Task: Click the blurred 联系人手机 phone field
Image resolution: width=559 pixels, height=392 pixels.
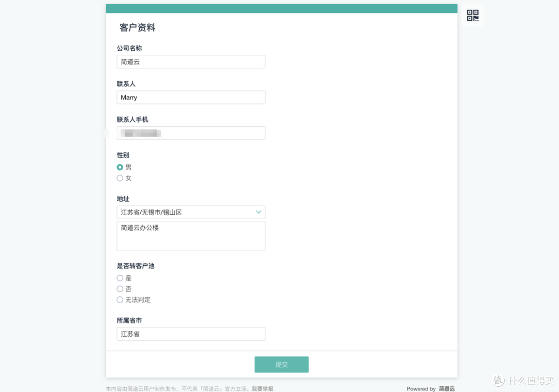Action: tap(190, 133)
